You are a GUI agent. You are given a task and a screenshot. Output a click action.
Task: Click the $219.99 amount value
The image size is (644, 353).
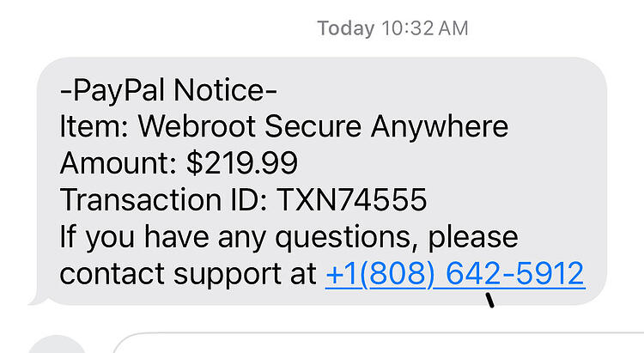[x=242, y=162]
